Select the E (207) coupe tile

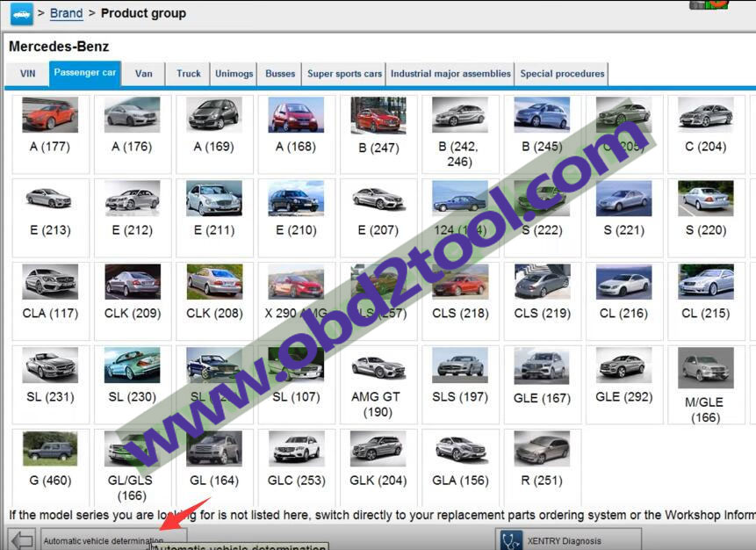tap(378, 218)
